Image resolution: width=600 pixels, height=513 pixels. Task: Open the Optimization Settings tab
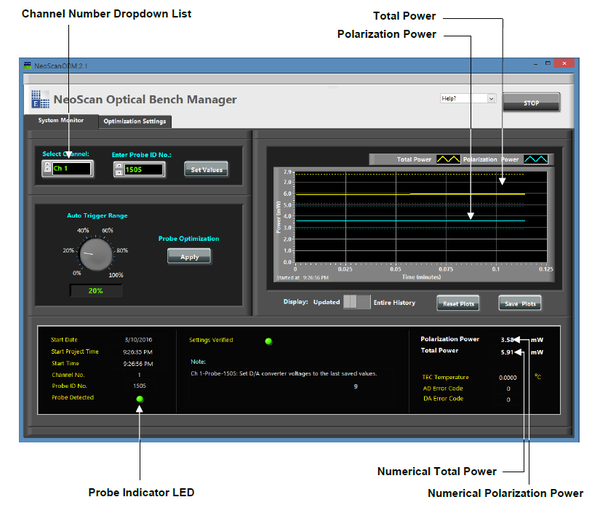135,122
